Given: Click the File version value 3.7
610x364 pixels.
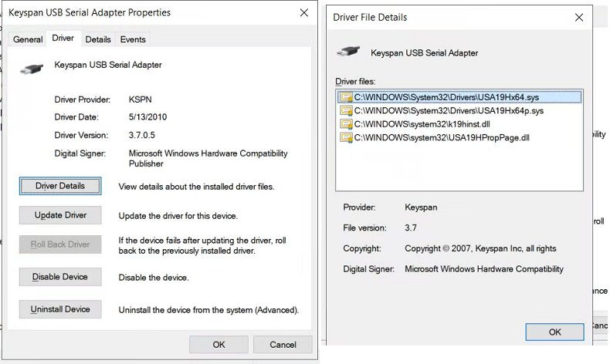Looking at the screenshot, I should 411,228.
